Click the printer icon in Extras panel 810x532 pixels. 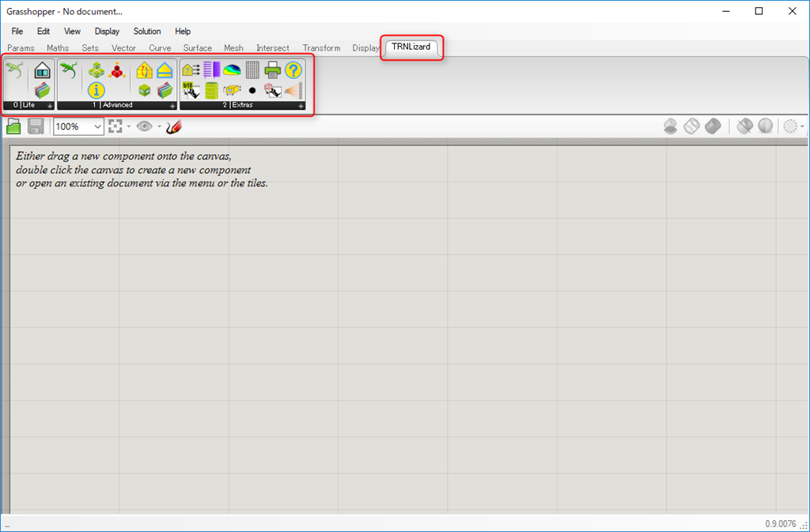pos(273,70)
